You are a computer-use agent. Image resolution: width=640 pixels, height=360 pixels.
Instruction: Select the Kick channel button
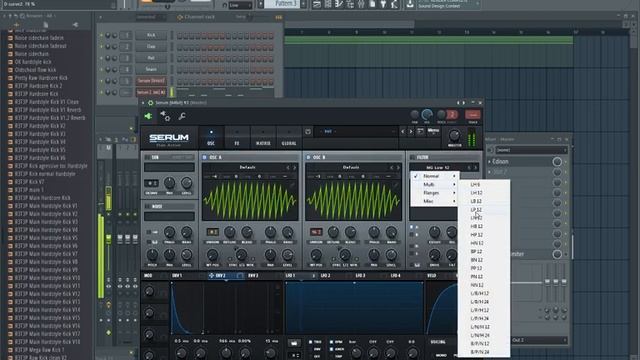click(151, 36)
